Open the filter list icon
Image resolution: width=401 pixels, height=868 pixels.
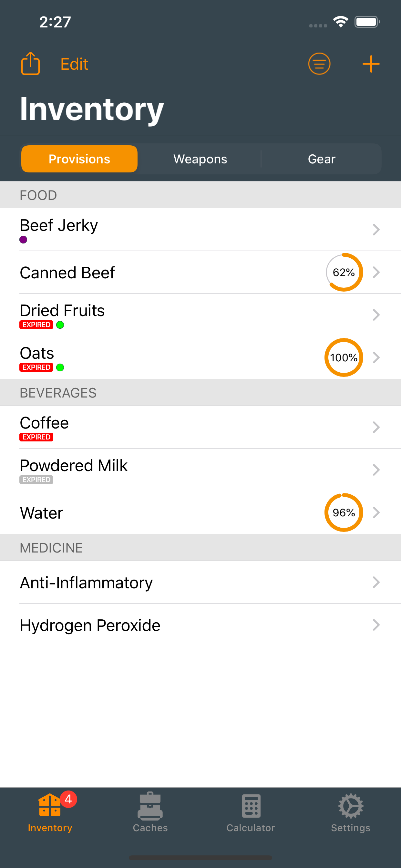tap(319, 64)
